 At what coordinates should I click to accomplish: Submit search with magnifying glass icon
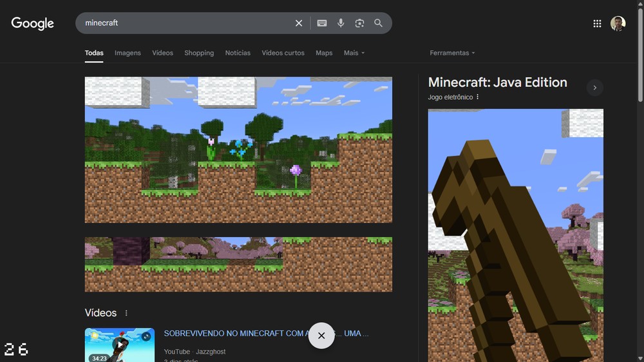point(378,23)
